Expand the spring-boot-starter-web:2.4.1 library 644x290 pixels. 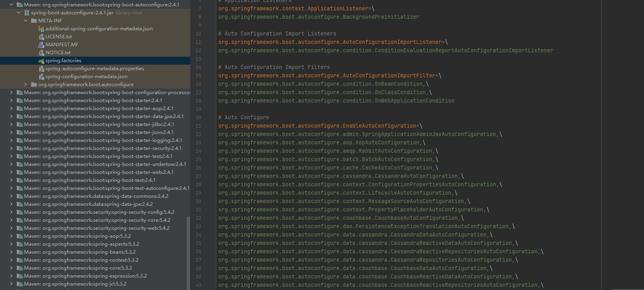click(x=11, y=172)
